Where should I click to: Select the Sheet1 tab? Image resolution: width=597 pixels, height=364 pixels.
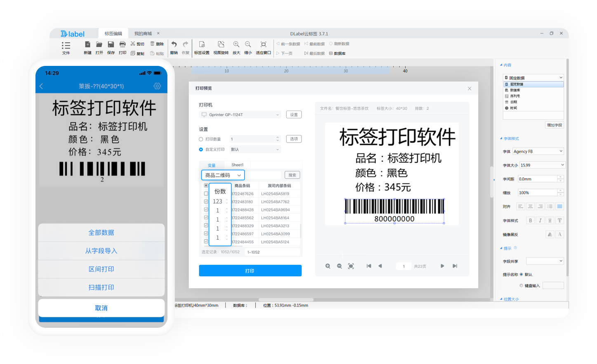[x=237, y=165]
